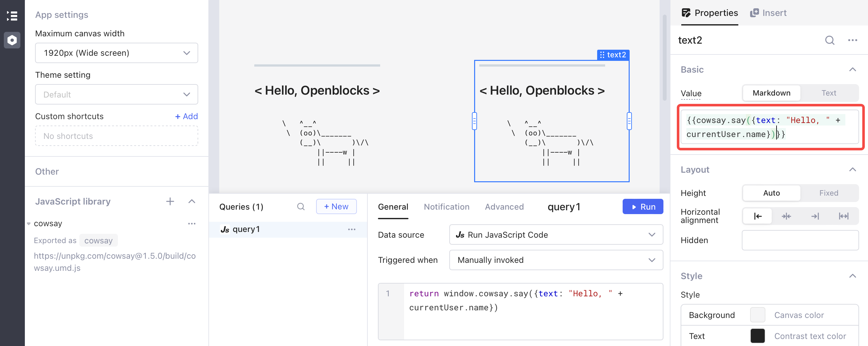Viewport: 868px width, 346px height.
Task: Open the Text color swatch
Action: coord(757,336)
